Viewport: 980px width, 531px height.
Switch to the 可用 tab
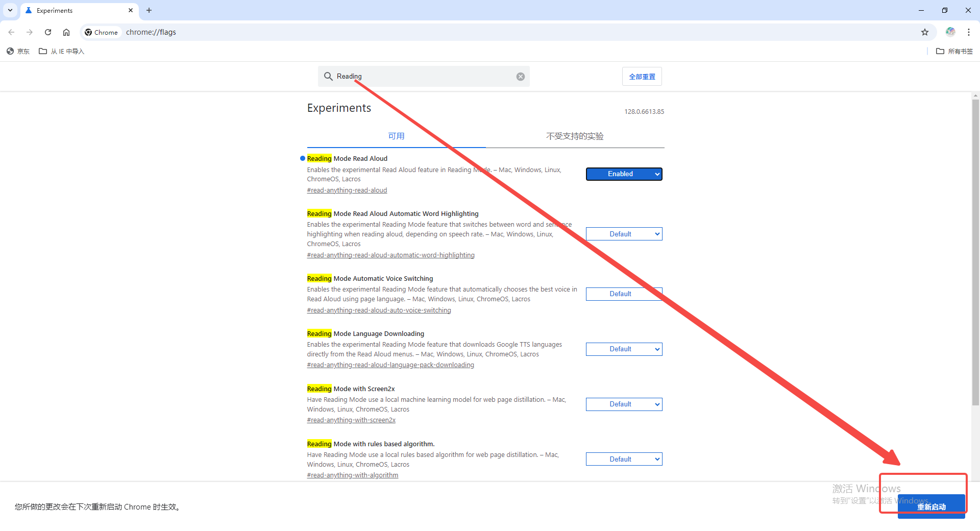pos(396,136)
